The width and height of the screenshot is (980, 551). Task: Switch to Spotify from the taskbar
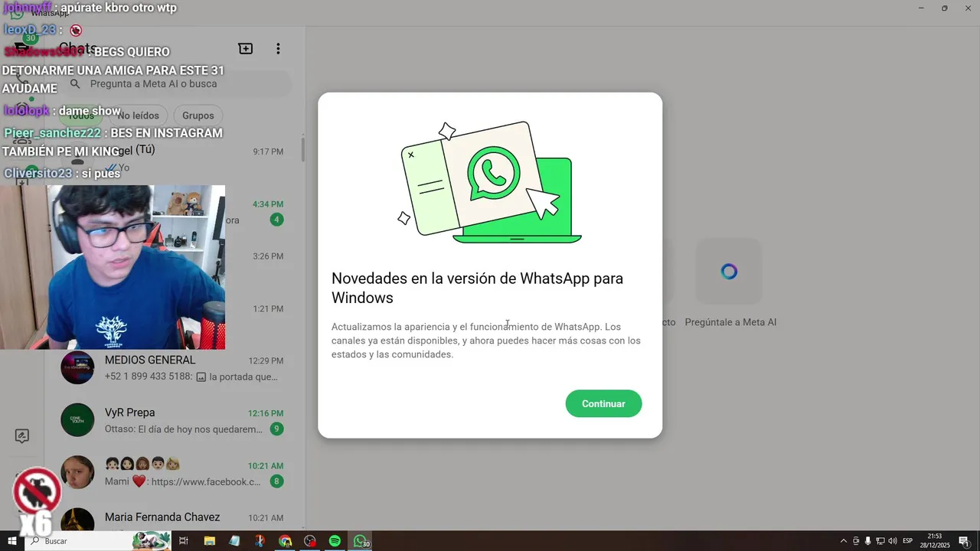click(335, 541)
